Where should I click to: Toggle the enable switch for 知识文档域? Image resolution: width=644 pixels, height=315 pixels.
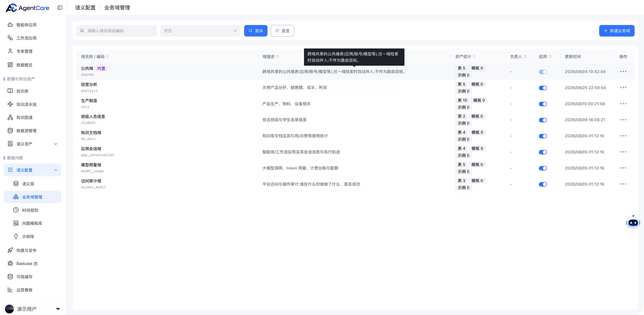(543, 136)
